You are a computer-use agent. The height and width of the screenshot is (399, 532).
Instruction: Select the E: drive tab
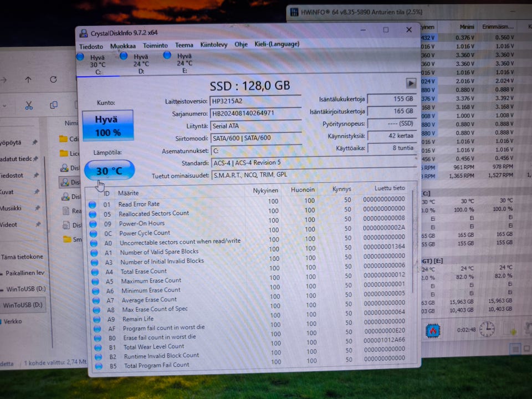point(184,63)
